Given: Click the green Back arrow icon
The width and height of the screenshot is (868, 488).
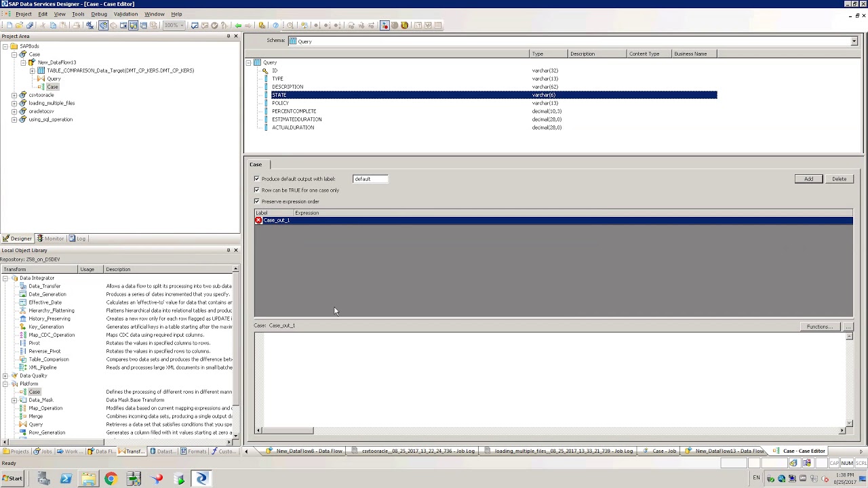Looking at the screenshot, I should pos(239,25).
